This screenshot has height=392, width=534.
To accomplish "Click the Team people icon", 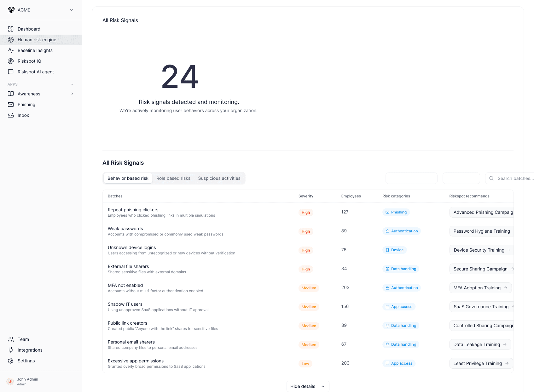I will [11, 339].
